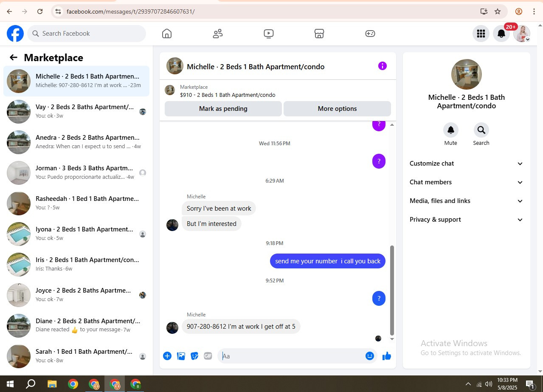Open more actions plus icon in composer
Viewport: 543px width, 392px height.
[x=167, y=356]
